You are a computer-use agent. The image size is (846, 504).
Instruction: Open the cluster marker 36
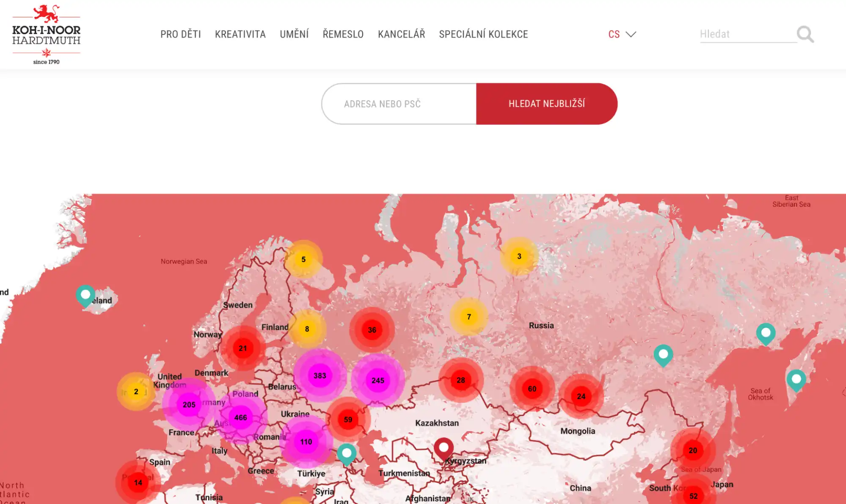pos(372,330)
